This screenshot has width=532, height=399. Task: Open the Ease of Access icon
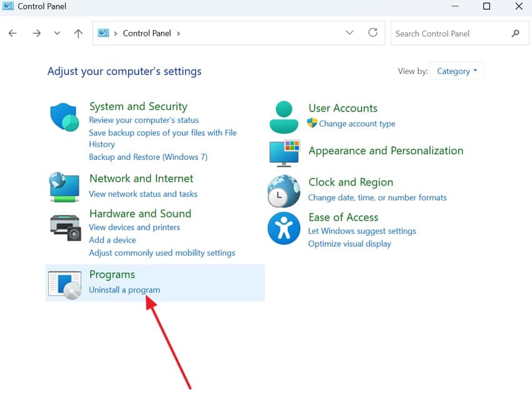(x=284, y=228)
